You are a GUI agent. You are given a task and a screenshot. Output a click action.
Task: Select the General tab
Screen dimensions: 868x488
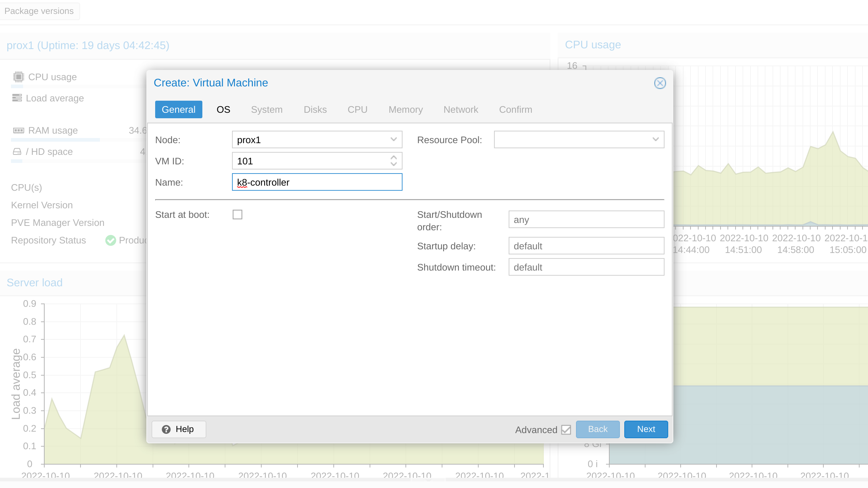pyautogui.click(x=179, y=109)
